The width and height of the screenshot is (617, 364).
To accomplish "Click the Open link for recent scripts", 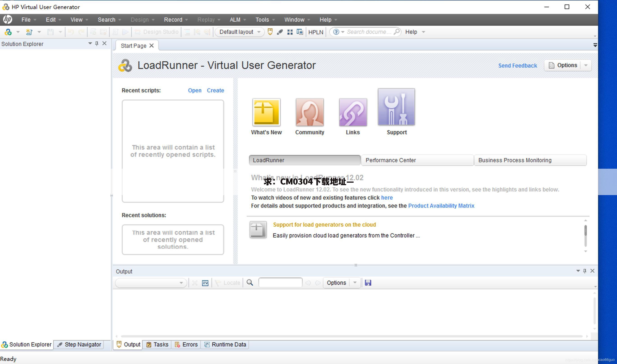I will 194,90.
